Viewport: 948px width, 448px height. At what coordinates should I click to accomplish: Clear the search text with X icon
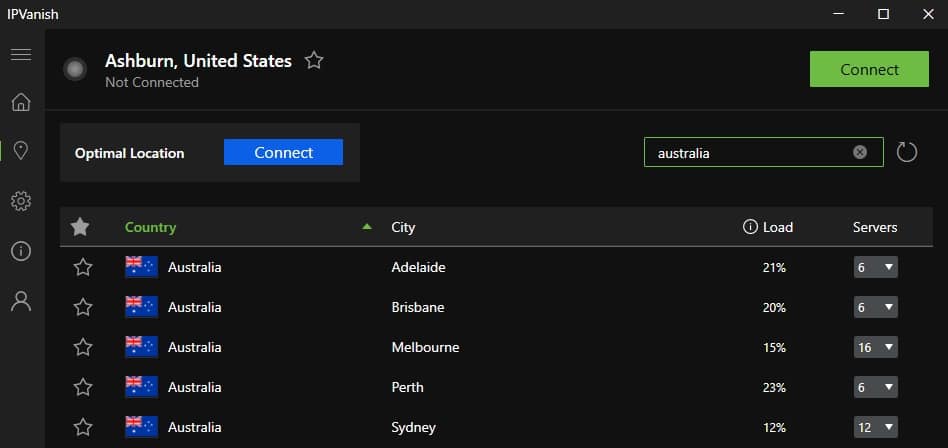pos(860,152)
